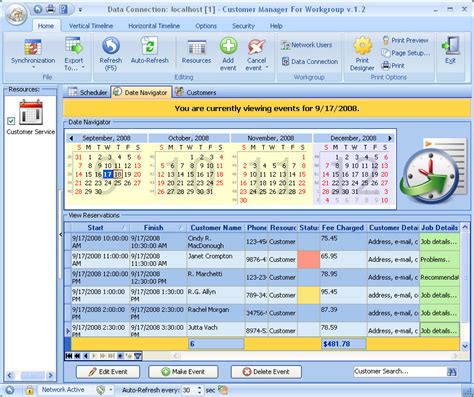Open the grid filter icon
Image resolution: width=474 pixels, height=397 pixels.
(138, 356)
